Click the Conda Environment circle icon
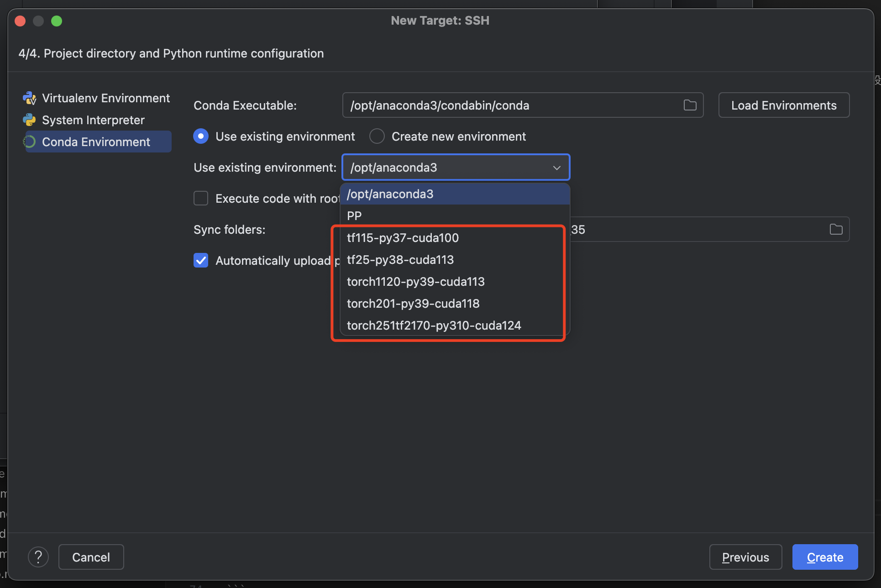 point(29,142)
